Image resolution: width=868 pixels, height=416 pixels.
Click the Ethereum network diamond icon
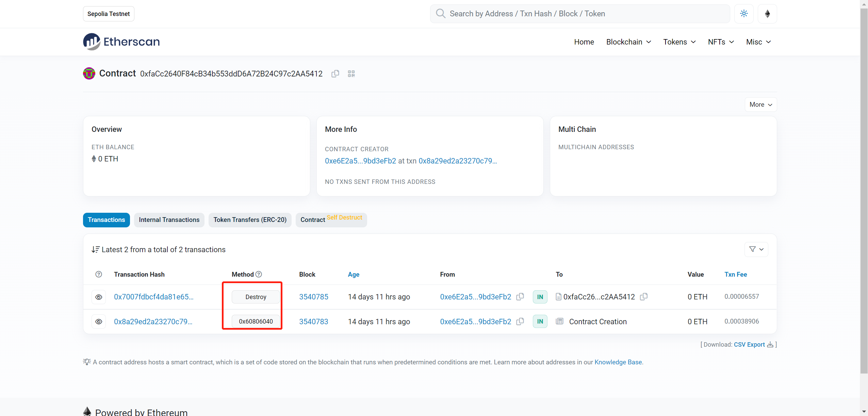click(767, 14)
